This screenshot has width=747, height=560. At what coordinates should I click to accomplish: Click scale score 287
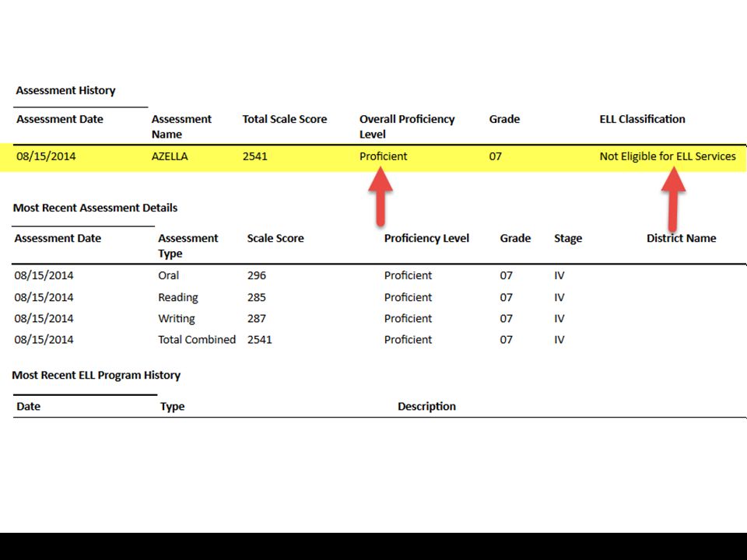tap(256, 319)
